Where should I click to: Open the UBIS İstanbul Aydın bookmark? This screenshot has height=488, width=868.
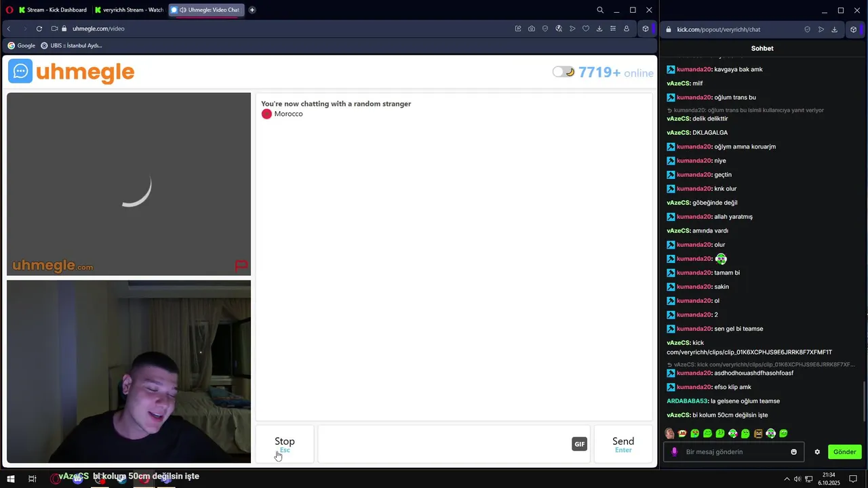tap(71, 45)
